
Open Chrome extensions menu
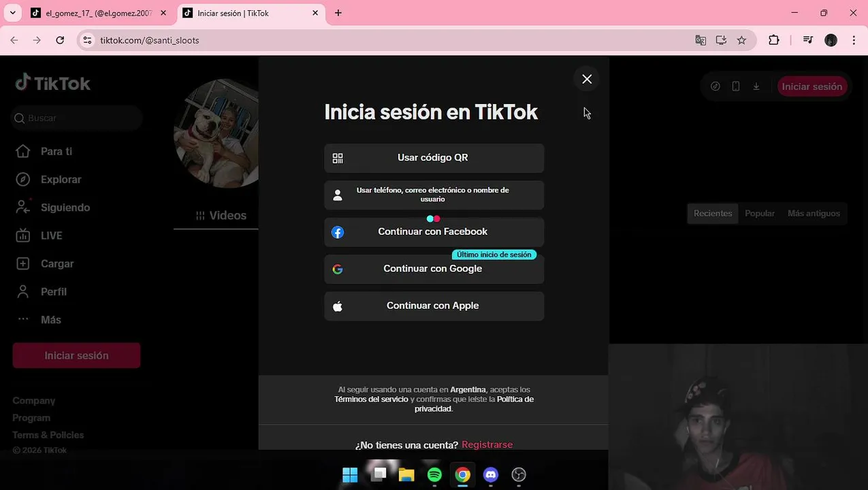point(774,40)
